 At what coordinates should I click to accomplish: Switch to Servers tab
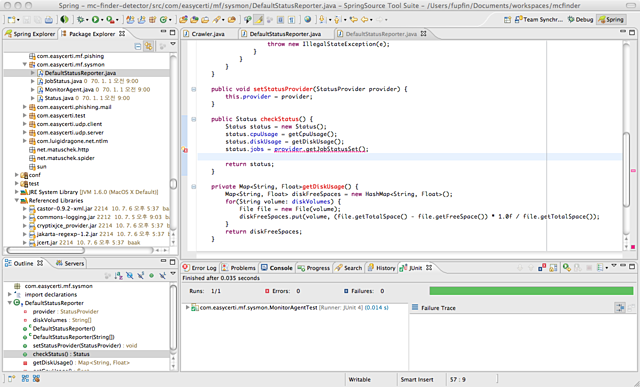click(x=70, y=263)
